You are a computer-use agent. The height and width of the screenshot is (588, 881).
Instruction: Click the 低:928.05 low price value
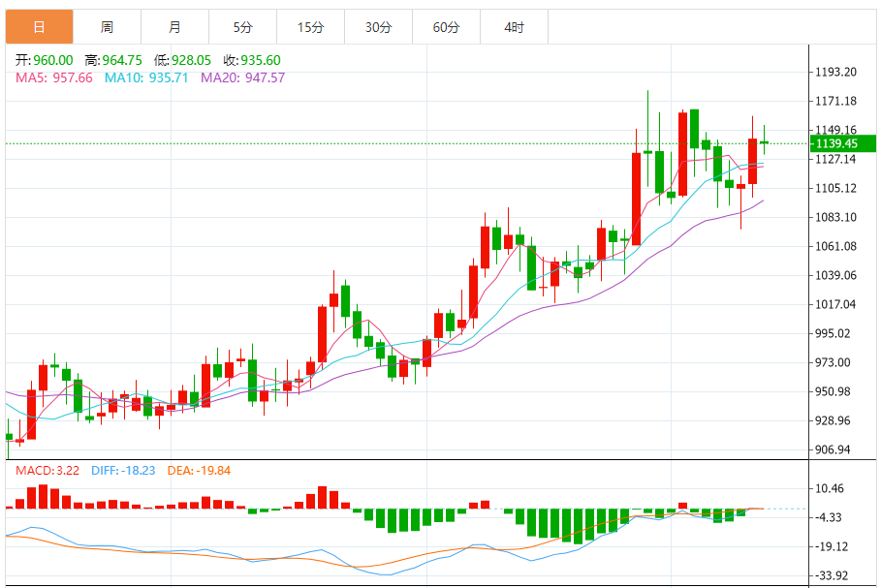click(x=182, y=60)
